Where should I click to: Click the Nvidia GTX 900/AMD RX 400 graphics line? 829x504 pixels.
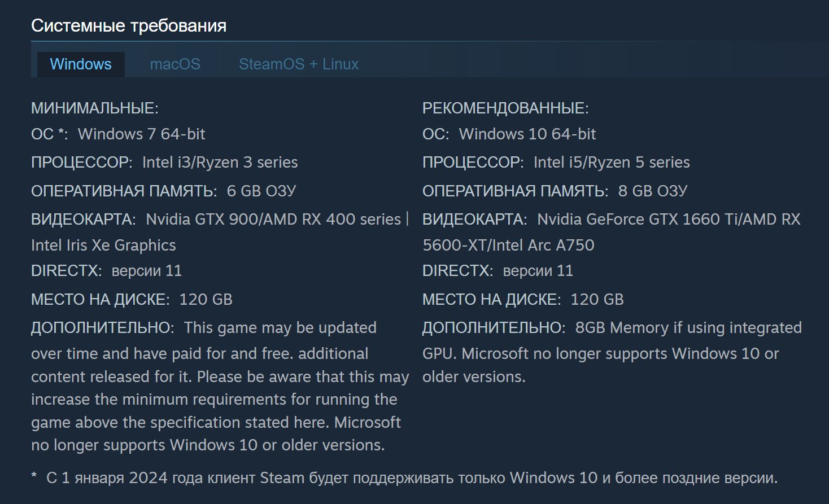220,232
